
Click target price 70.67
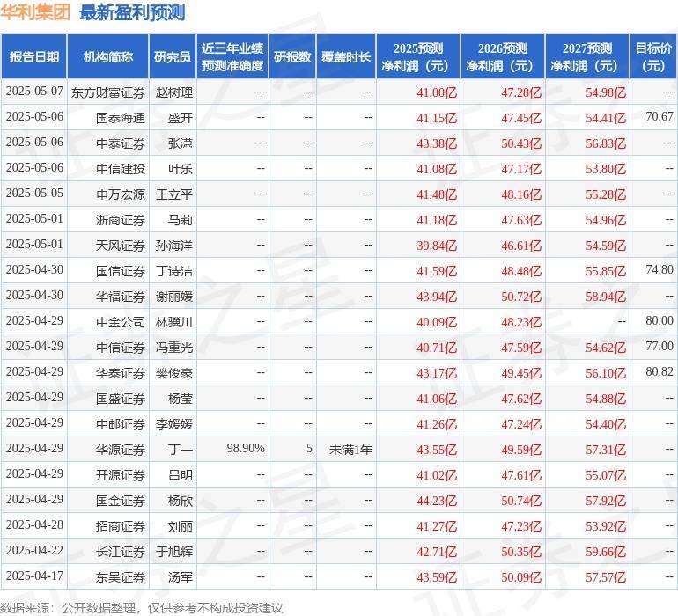[x=660, y=116]
